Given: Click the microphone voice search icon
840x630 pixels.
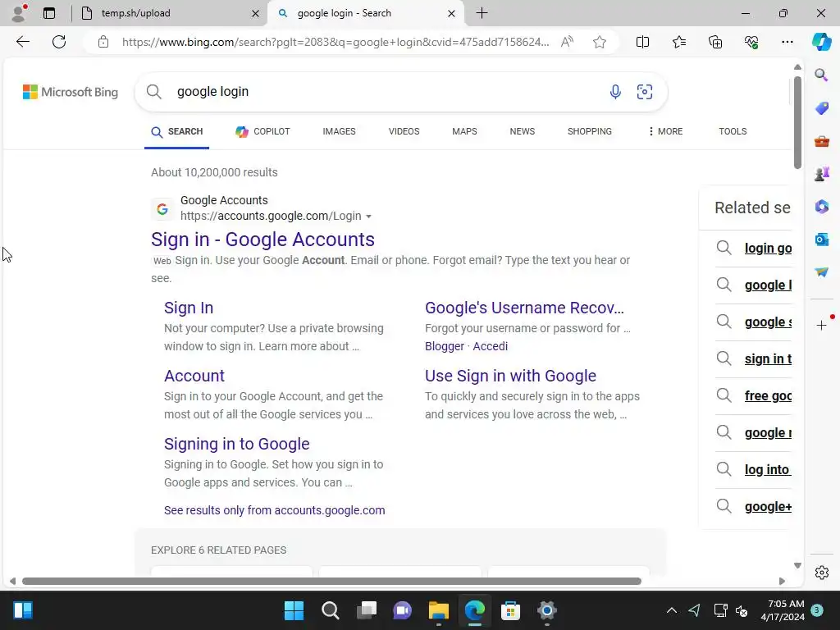Looking at the screenshot, I should [615, 92].
